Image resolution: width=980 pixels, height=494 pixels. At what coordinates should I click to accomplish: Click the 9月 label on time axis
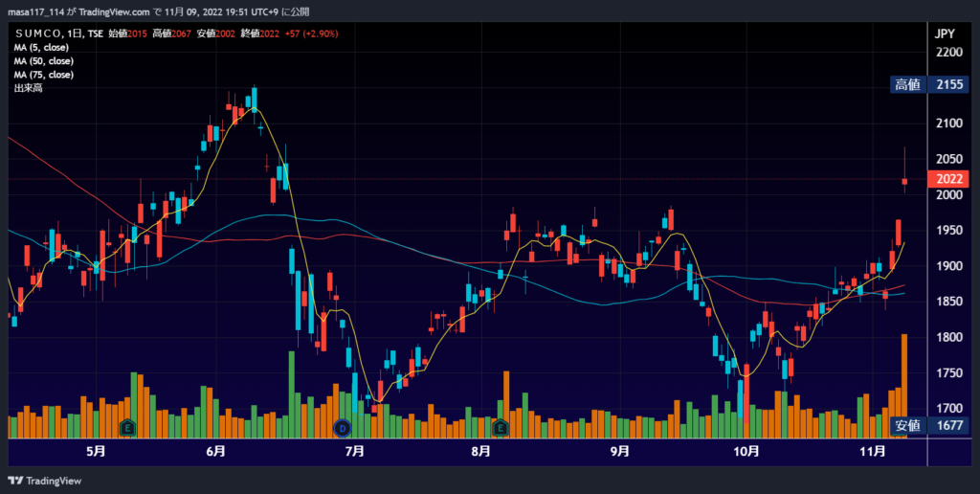coord(619,452)
